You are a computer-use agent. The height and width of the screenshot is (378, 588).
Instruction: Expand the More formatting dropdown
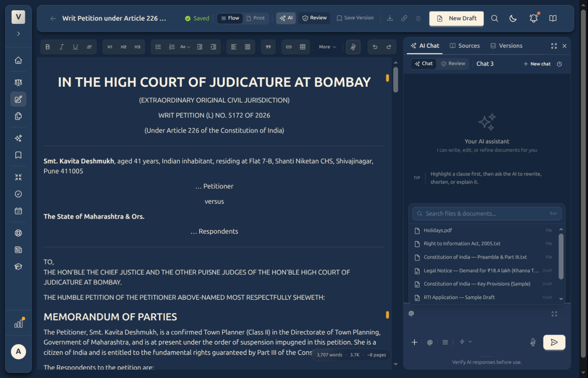coord(327,47)
